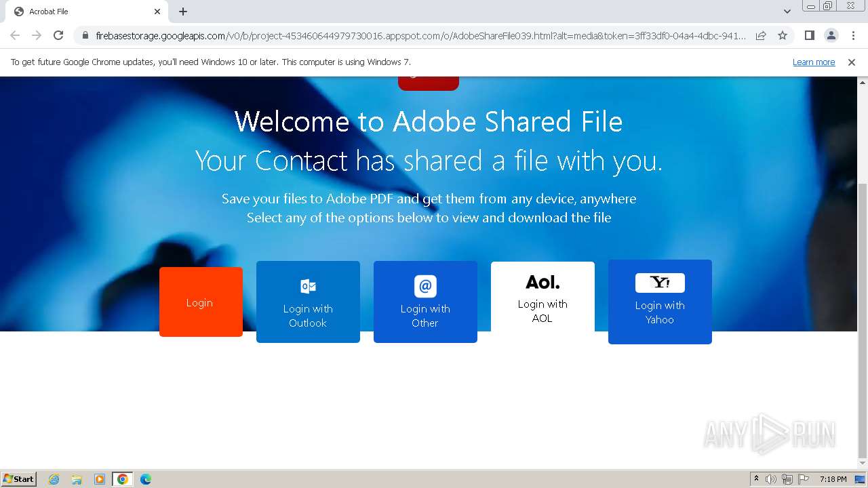Click the page vertical scrollbar thumb
This screenshot has width=868, height=488.
[863, 321]
